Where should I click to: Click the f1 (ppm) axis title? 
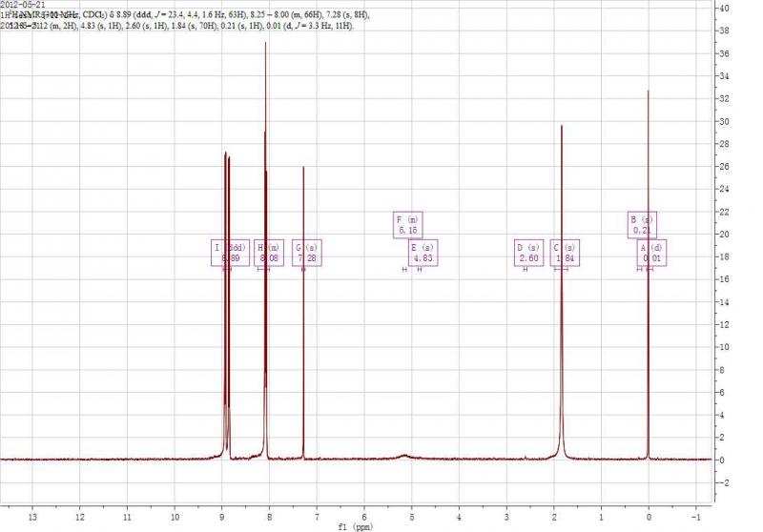(x=355, y=527)
